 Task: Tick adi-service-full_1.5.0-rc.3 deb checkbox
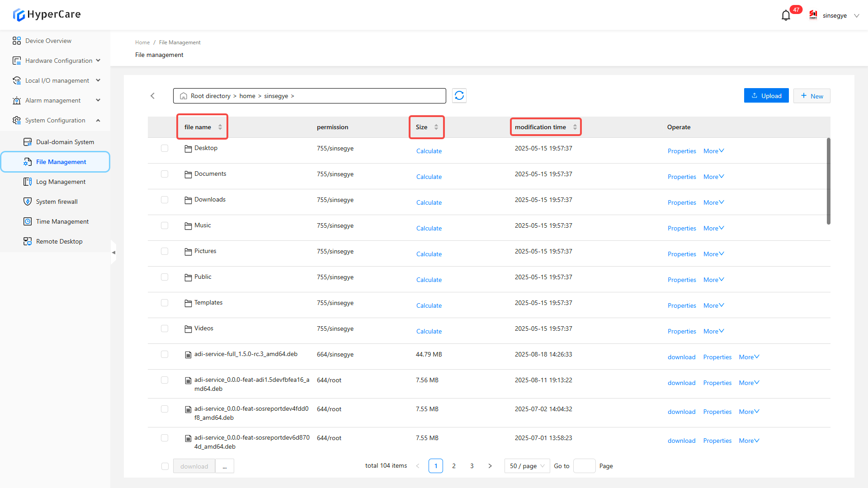(165, 354)
